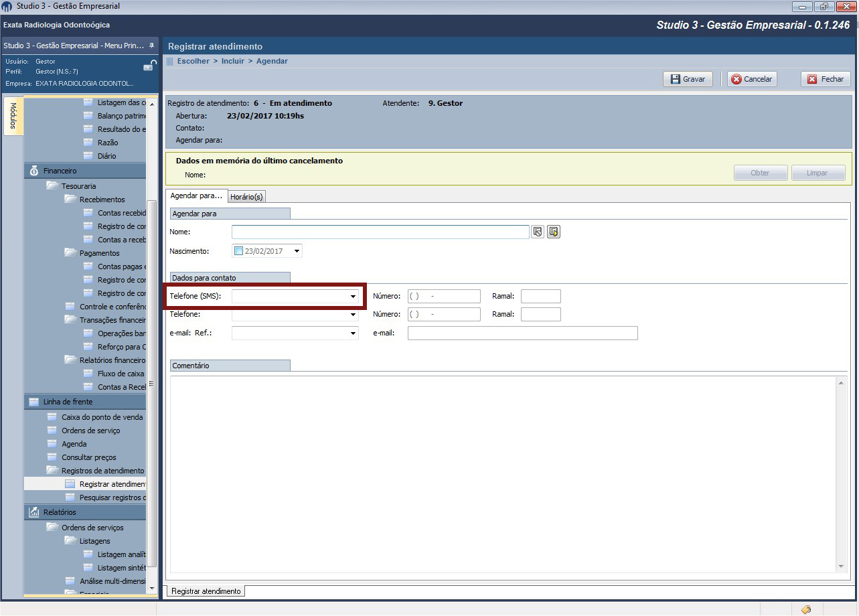Image resolution: width=859 pixels, height=616 pixels.
Task: Open the e-mail Ref. dropdown
Action: coord(353,333)
